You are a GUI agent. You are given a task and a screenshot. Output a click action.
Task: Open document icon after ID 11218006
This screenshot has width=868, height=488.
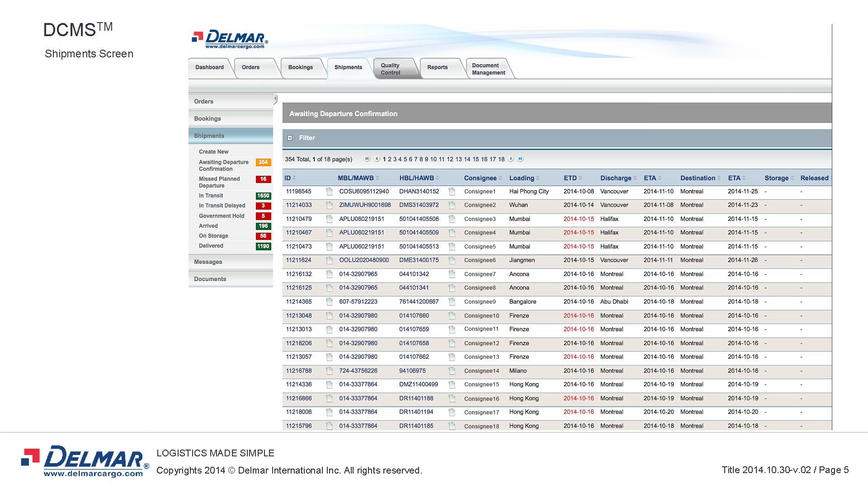coord(329,412)
